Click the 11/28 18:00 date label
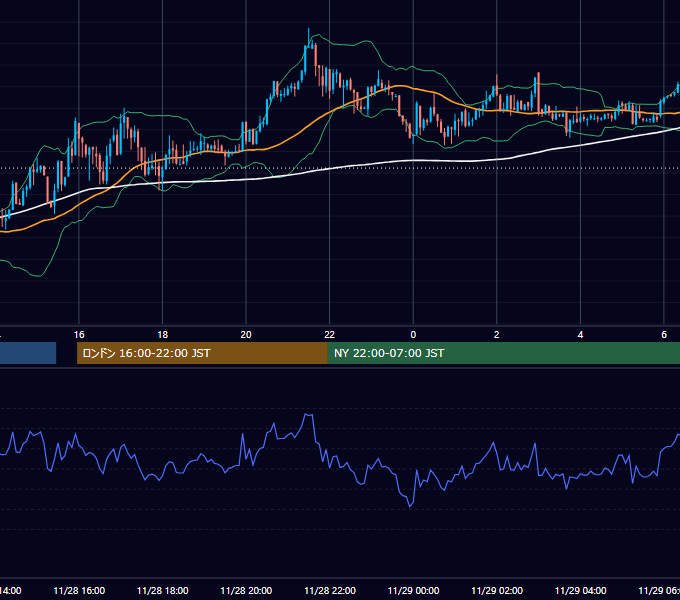680x600 pixels. (163, 591)
